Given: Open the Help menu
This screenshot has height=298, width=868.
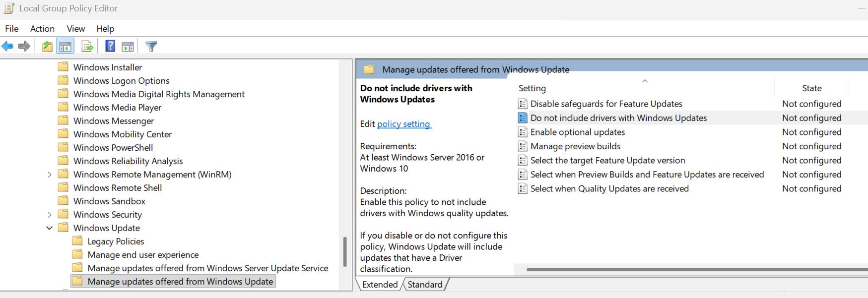Looking at the screenshot, I should tap(105, 29).
